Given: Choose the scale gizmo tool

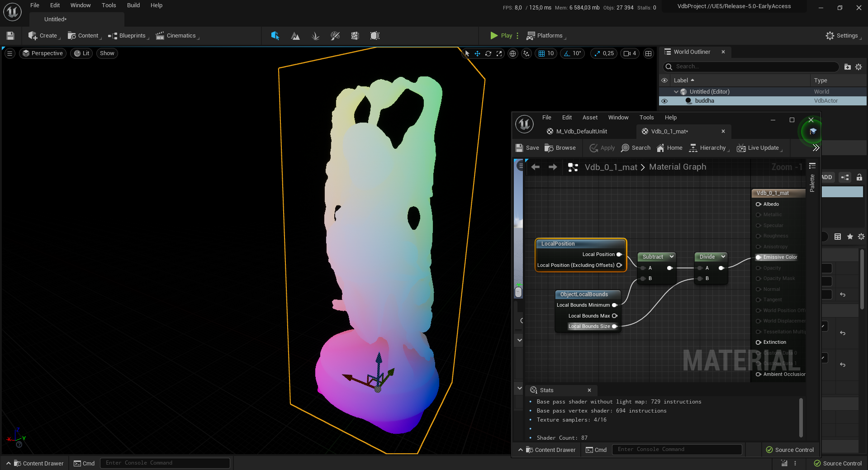Looking at the screenshot, I should [499, 53].
